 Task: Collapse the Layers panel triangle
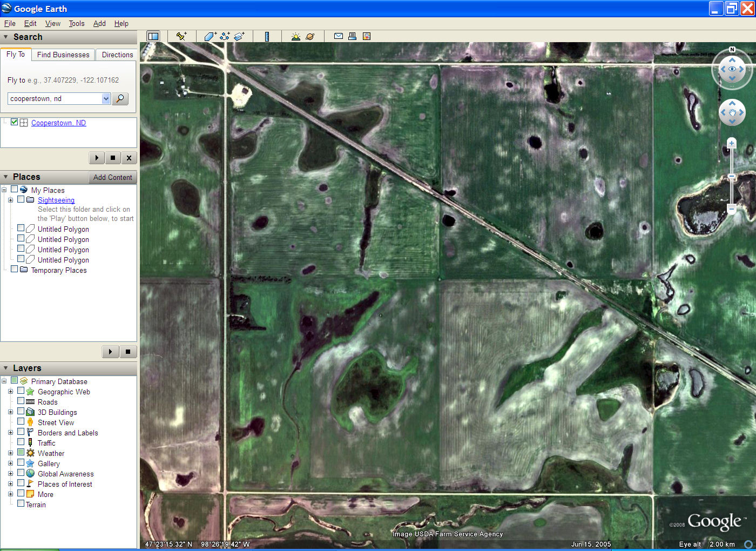coord(6,368)
